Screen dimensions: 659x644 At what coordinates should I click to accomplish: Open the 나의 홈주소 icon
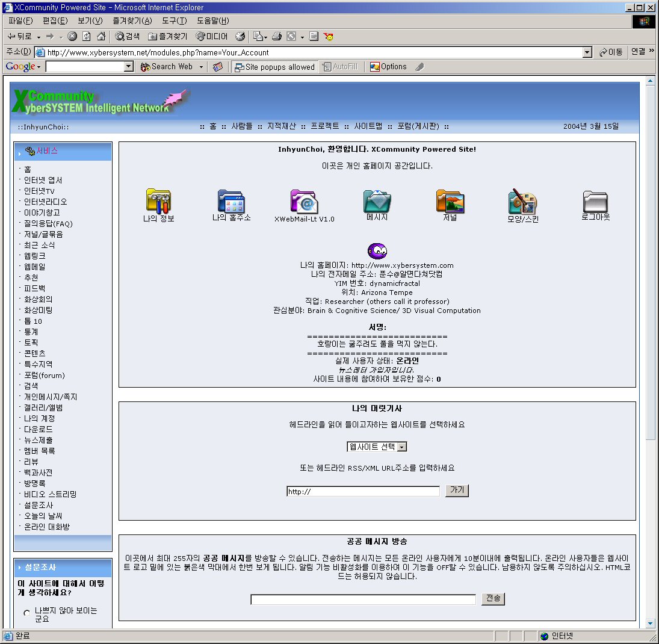coord(231,201)
